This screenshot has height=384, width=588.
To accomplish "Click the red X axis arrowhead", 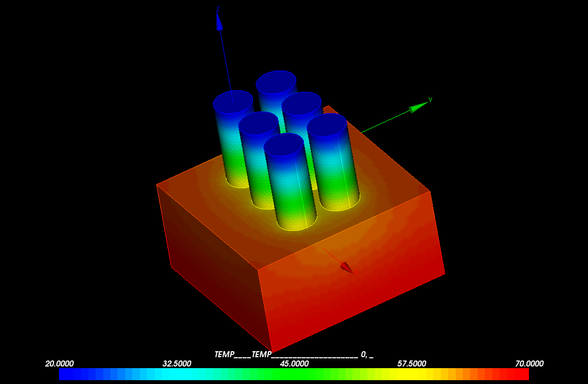I will pyautogui.click(x=346, y=267).
